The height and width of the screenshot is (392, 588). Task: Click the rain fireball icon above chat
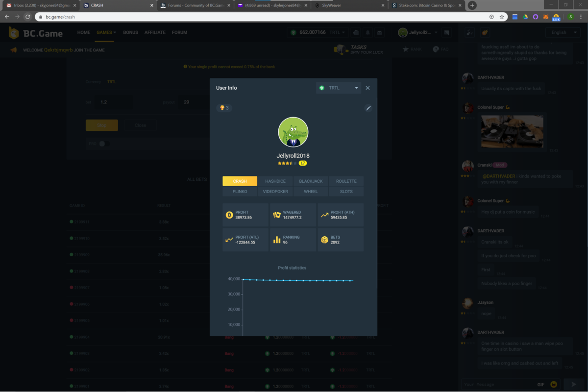(x=485, y=33)
